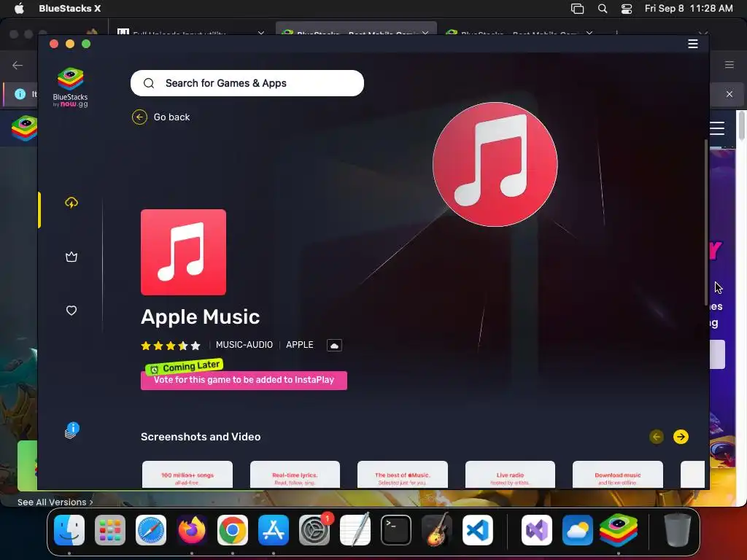Image resolution: width=747 pixels, height=560 pixels.
Task: Click the BlueStacks window vertical scrollbar
Action: pos(706,222)
